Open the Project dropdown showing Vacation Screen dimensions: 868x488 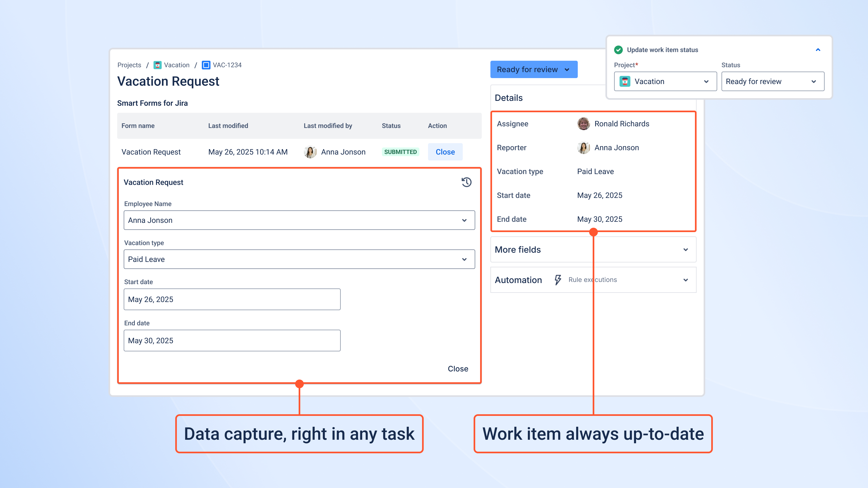pyautogui.click(x=665, y=82)
